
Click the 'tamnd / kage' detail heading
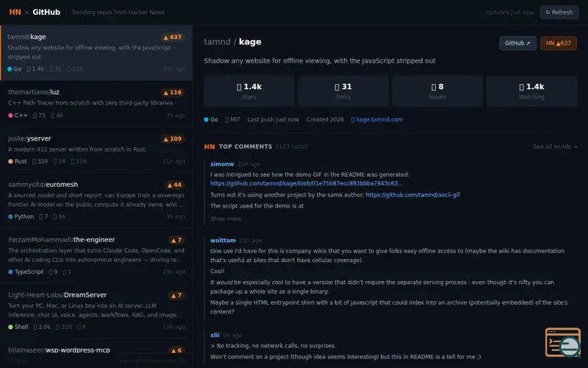(232, 42)
